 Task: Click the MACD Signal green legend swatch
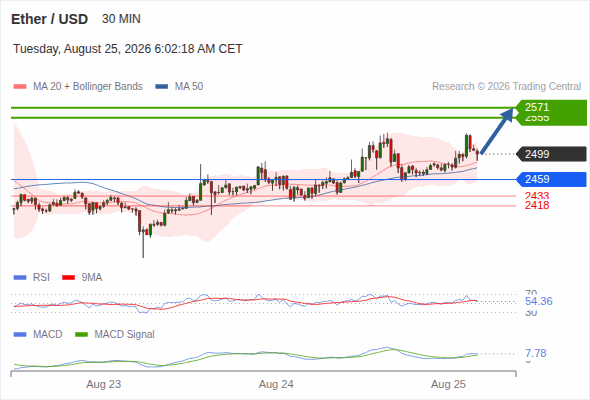coord(81,335)
